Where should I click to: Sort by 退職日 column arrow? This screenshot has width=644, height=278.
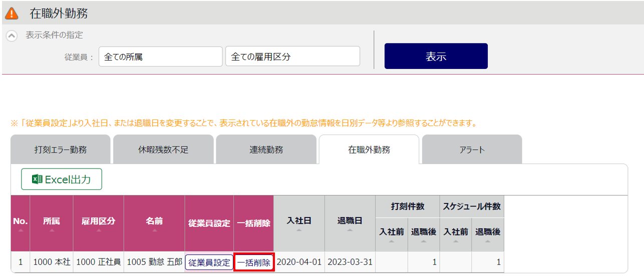[x=350, y=230]
